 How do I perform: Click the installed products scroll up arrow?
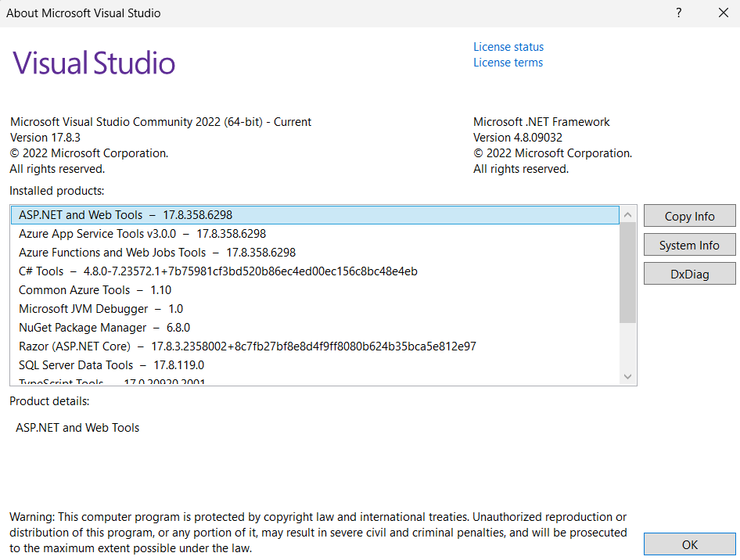coord(627,214)
